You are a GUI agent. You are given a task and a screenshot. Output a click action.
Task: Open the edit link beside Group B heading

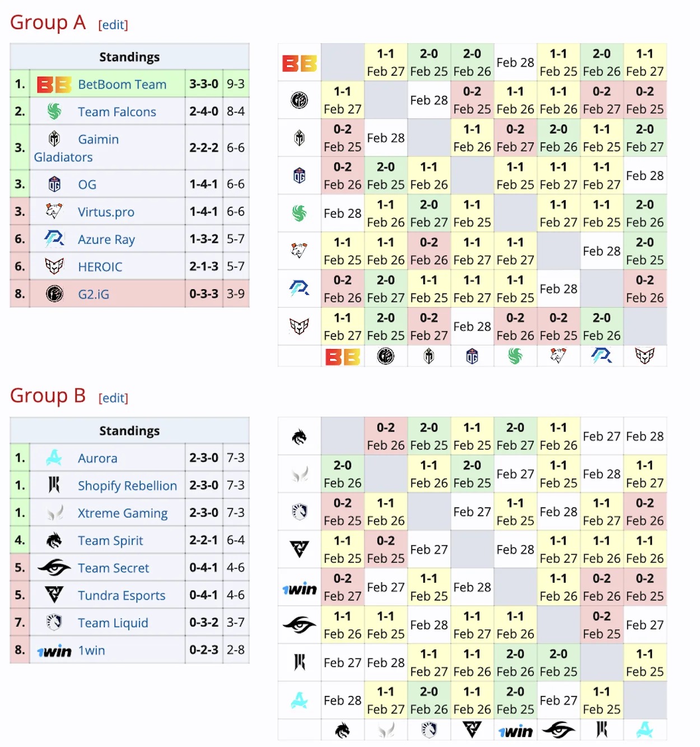pyautogui.click(x=113, y=398)
